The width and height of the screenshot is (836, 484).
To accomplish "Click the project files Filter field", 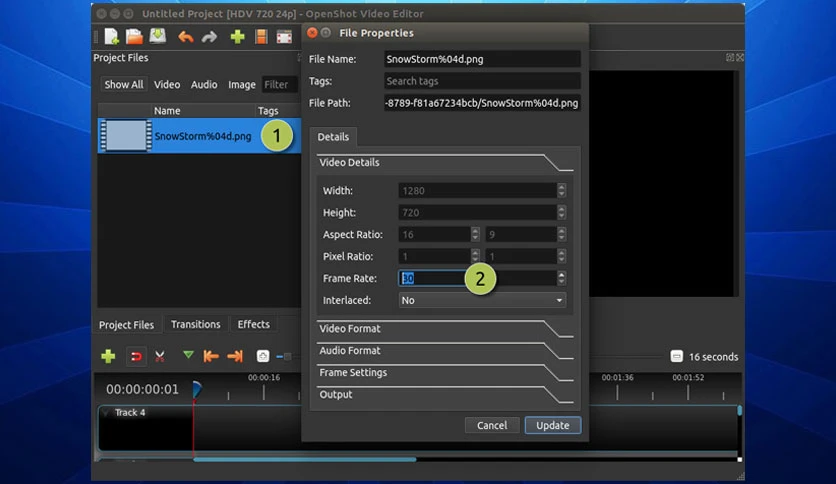I will (280, 84).
